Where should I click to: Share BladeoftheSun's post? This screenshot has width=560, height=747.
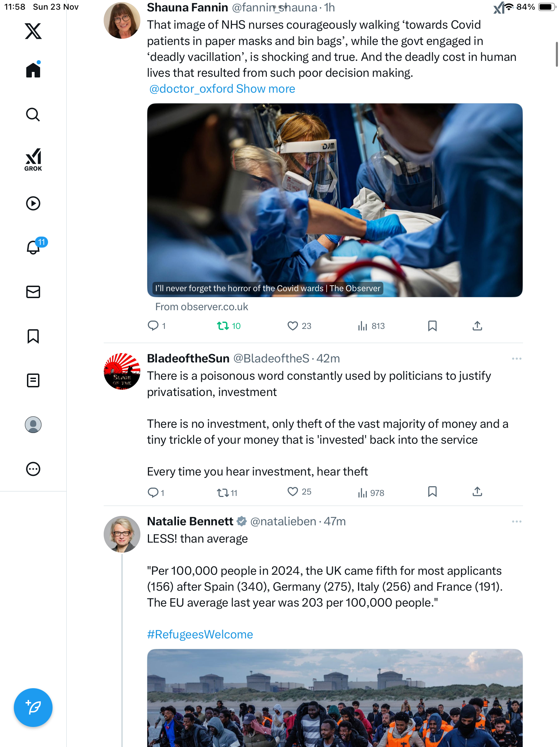pyautogui.click(x=477, y=491)
